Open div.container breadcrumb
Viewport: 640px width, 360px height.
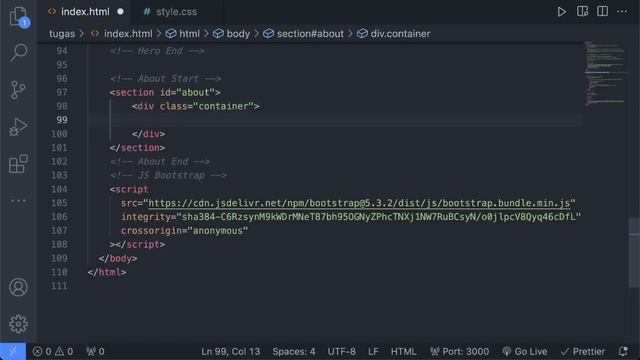(x=400, y=34)
